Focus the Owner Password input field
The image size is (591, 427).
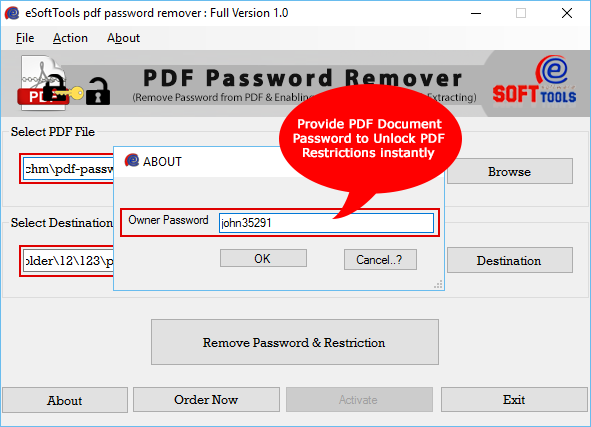pos(326,223)
